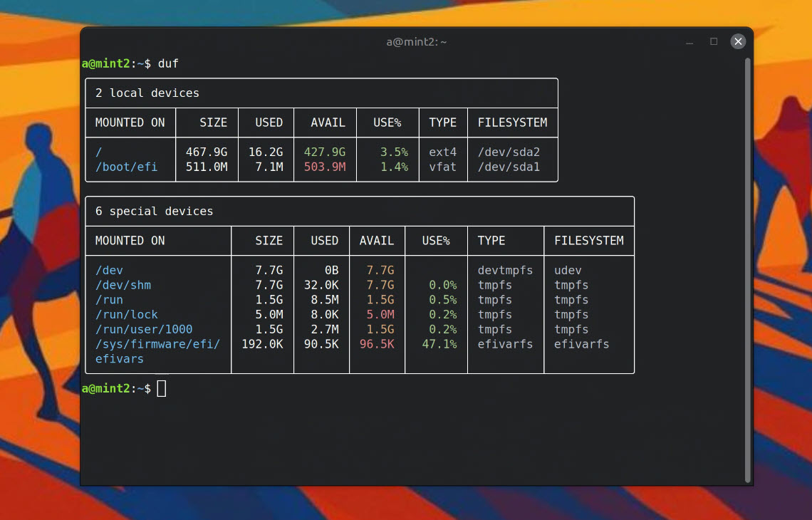Click the /dev/sda2 filesystem entry
Viewport: 812px width, 520px height.
(509, 152)
